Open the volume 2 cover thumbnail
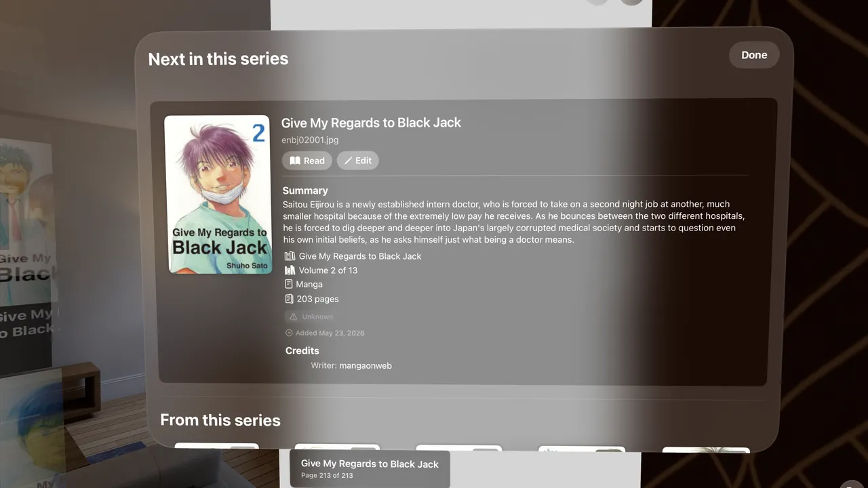Viewport: 868px width, 488px height. click(219, 195)
